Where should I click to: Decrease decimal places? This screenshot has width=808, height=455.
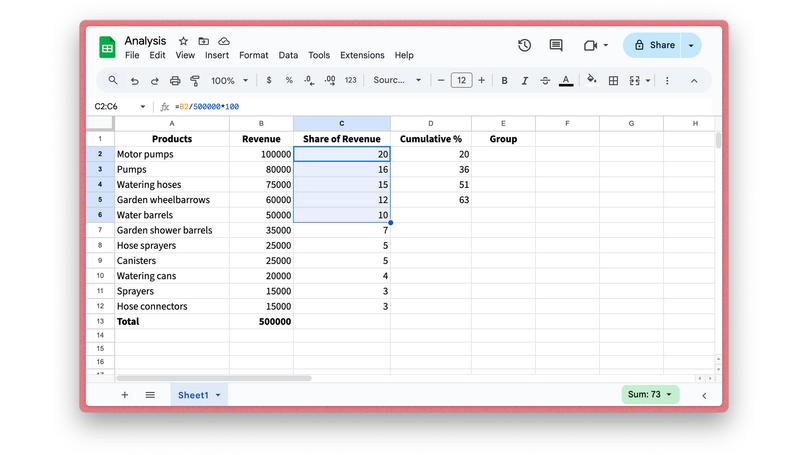[309, 80]
